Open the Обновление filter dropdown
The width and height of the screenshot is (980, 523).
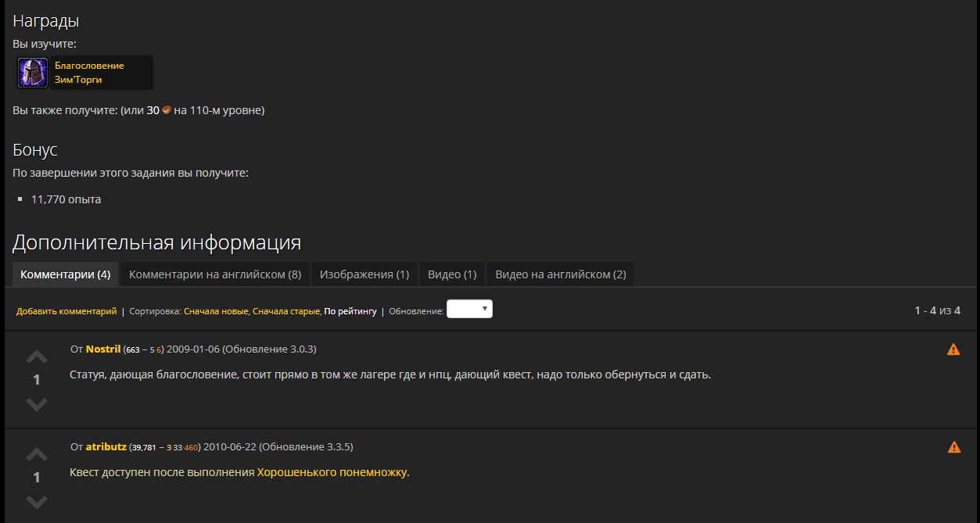pyautogui.click(x=469, y=310)
